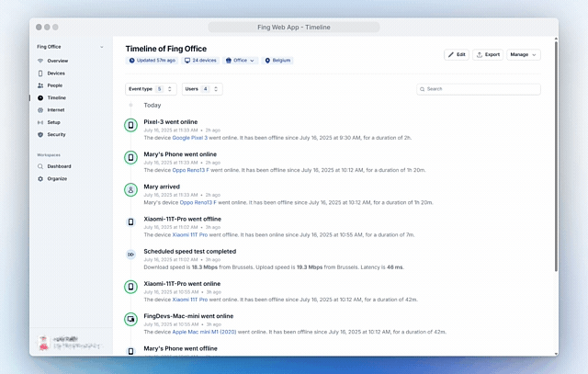The height and width of the screenshot is (374, 588).
Task: Click the clock icon beside Updated 57m ago
Action: [131, 61]
